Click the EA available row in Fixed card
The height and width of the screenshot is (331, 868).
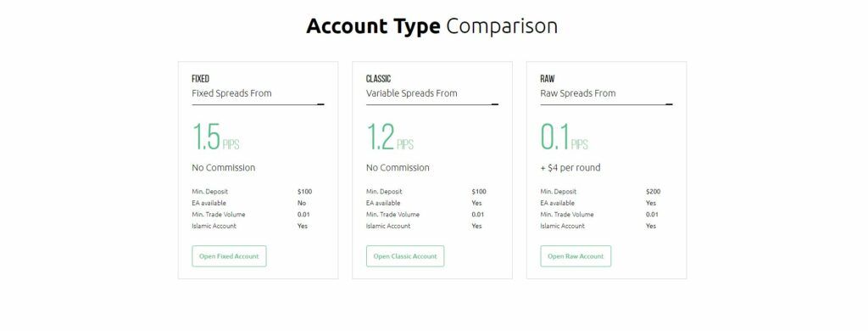(252, 203)
